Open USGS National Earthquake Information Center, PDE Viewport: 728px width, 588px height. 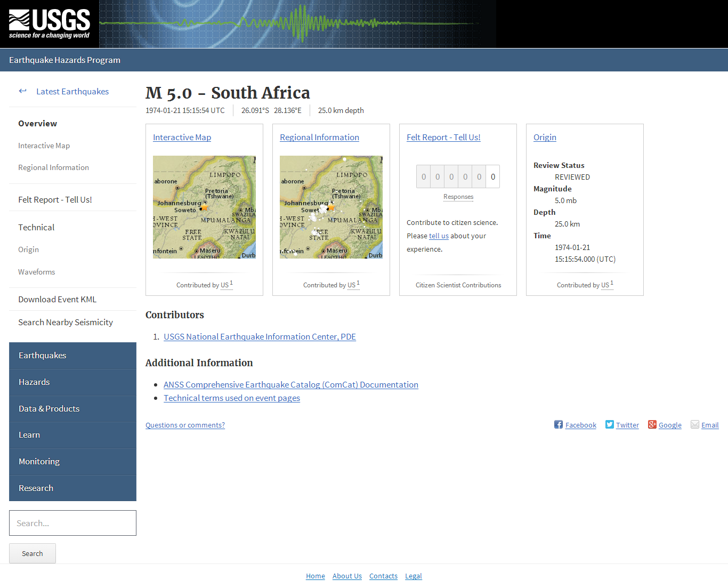260,336
